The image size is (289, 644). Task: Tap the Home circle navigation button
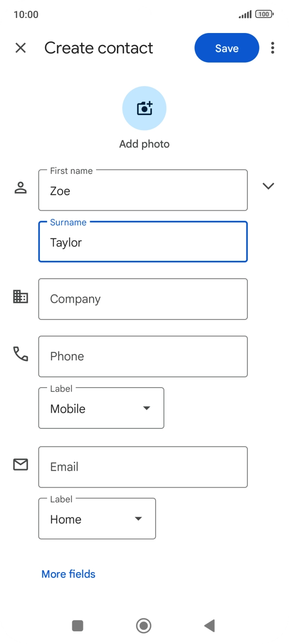(x=144, y=626)
